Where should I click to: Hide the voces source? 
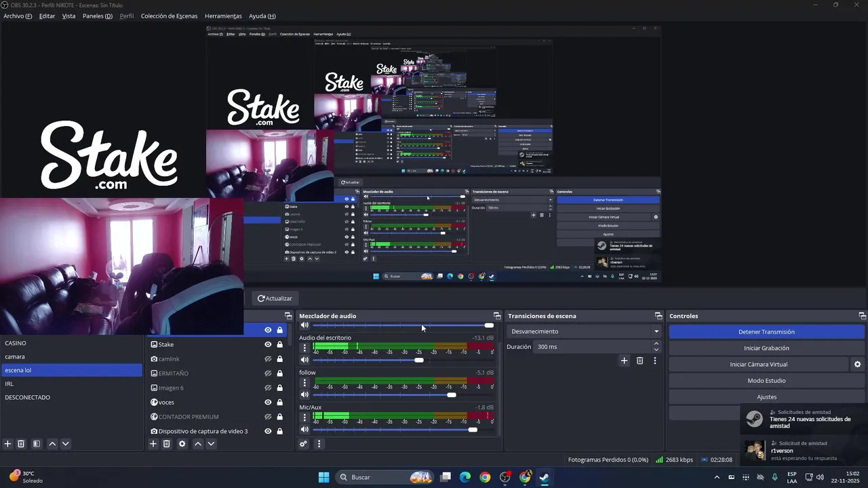click(268, 402)
